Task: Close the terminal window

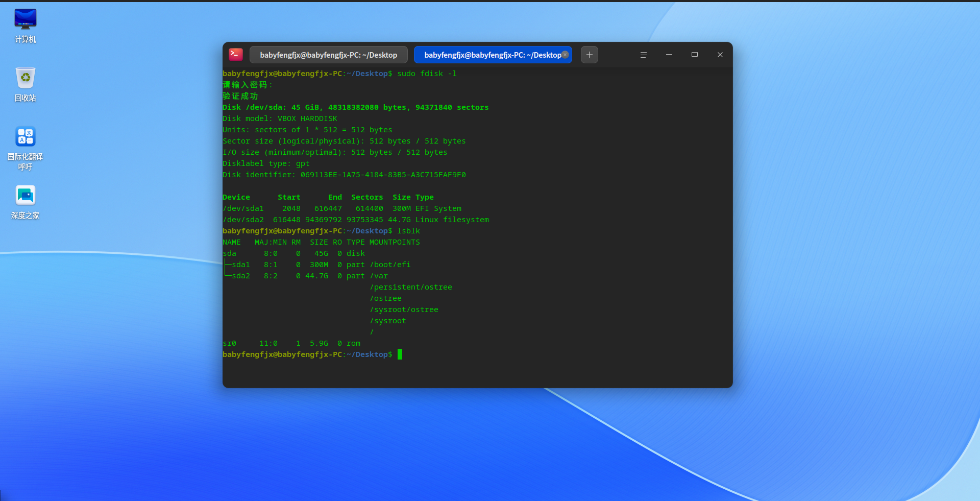Action: [720, 55]
